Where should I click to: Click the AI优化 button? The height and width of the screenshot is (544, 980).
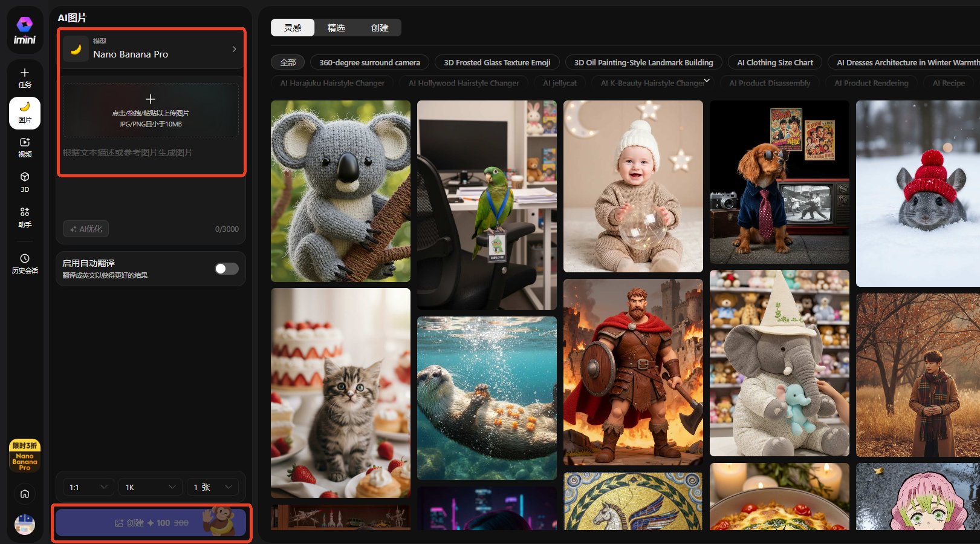(x=86, y=229)
